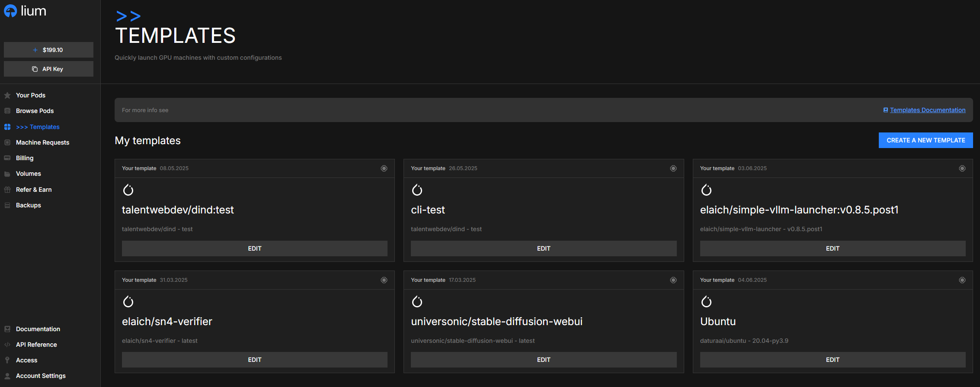This screenshot has width=980, height=387.
Task: Click the Volumes folder icon
Action: 7,174
